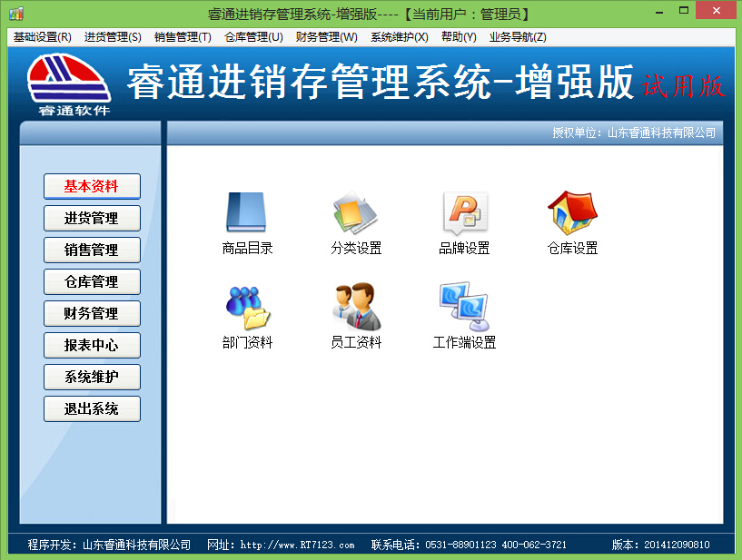The image size is (742, 560).
Task: Maximize the application window
Action: (684, 11)
